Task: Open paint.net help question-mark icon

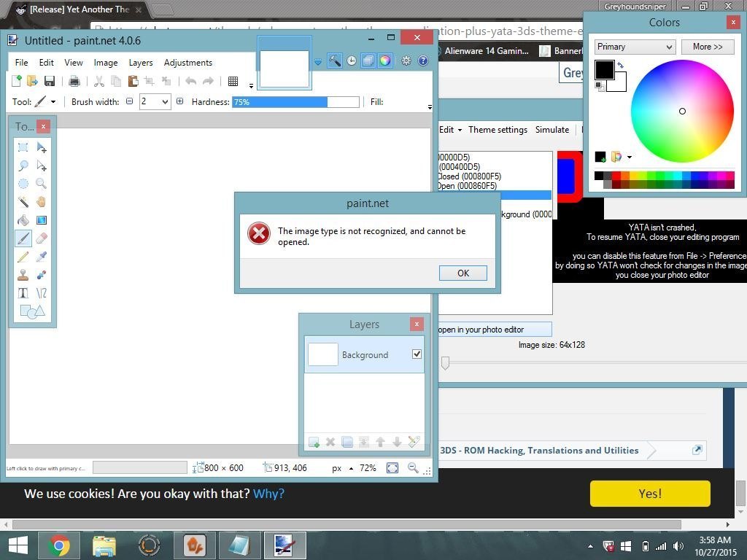Action: click(x=423, y=61)
